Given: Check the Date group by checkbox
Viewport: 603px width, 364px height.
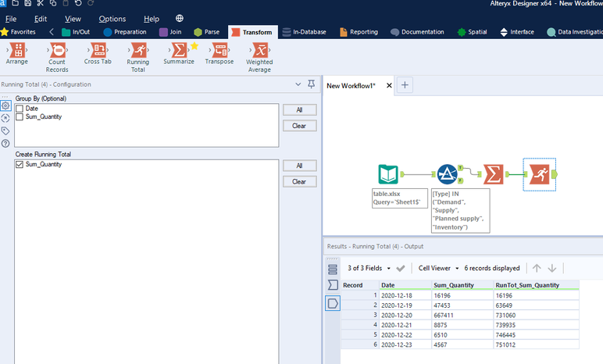Looking at the screenshot, I should coord(20,109).
